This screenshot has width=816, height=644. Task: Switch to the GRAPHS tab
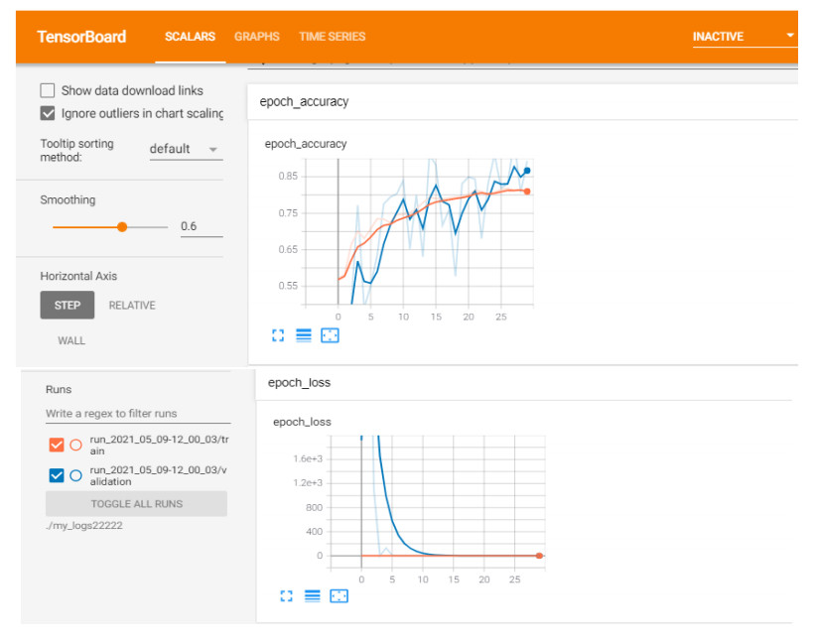[256, 37]
